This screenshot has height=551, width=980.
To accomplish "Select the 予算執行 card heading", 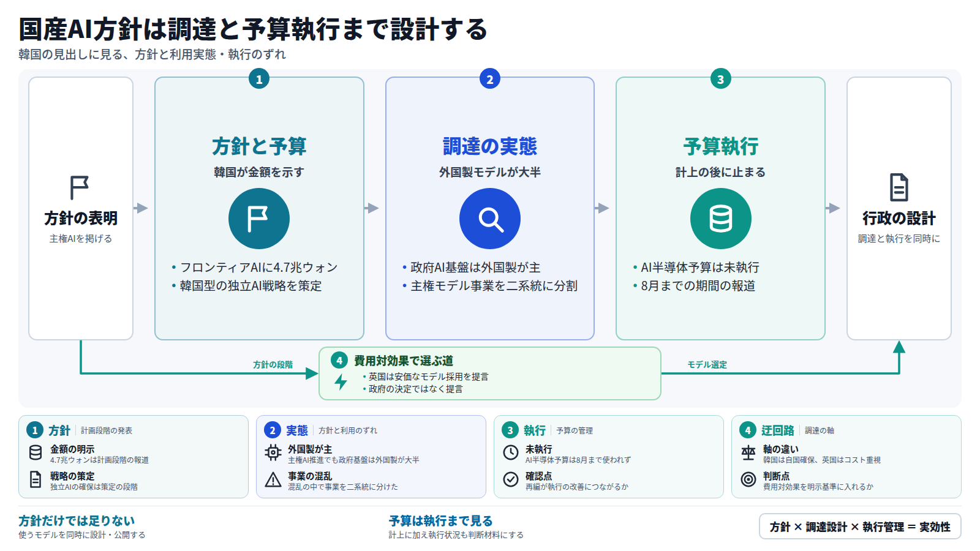I will click(x=721, y=146).
